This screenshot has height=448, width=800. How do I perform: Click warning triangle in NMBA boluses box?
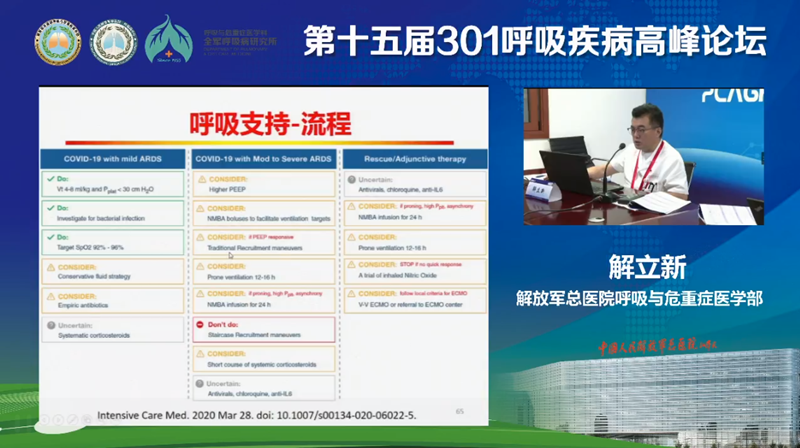pos(201,208)
